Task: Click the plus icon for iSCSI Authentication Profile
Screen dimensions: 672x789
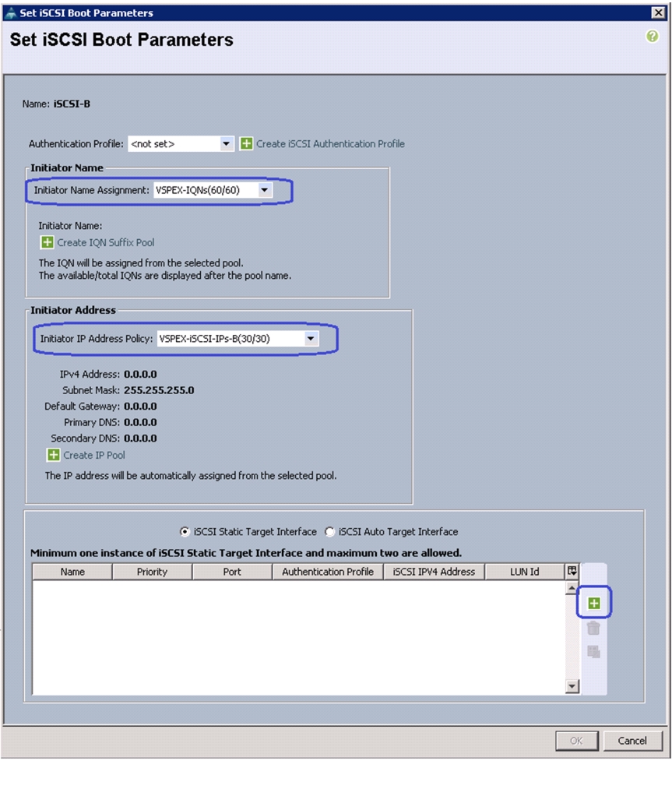Action: [246, 144]
